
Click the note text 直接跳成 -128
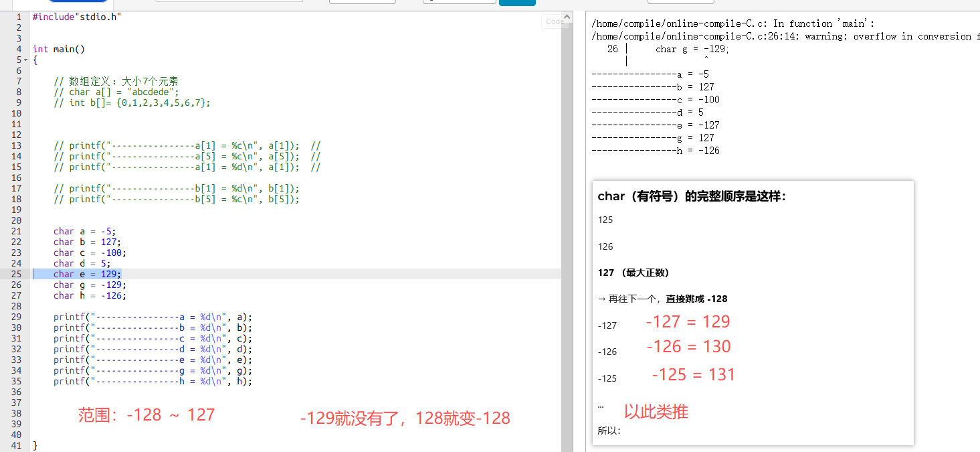pyautogui.click(x=696, y=299)
